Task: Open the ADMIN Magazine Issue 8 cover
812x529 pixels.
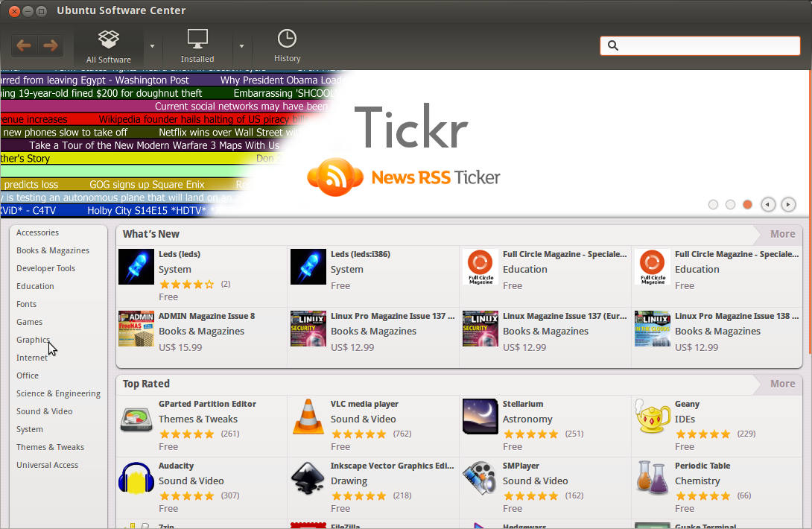Action: pyautogui.click(x=136, y=329)
